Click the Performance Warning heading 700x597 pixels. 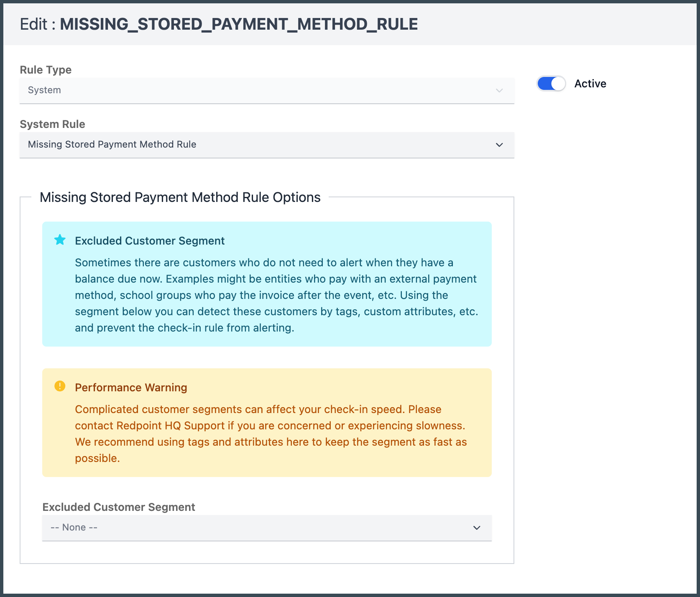(131, 388)
